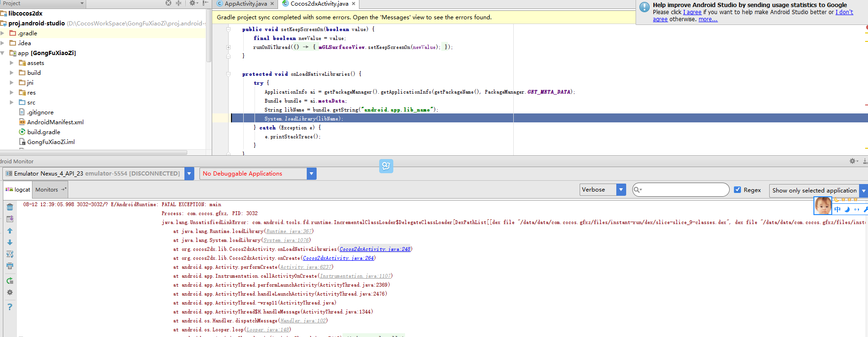Expand the .gradle folder
The height and width of the screenshot is (337, 868).
(3, 33)
